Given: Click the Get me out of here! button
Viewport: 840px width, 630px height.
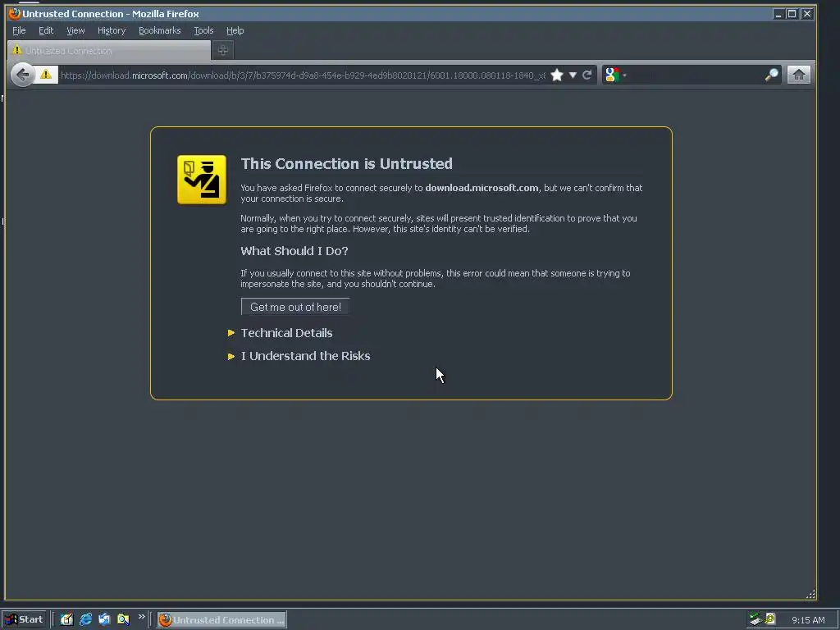Looking at the screenshot, I should point(295,307).
